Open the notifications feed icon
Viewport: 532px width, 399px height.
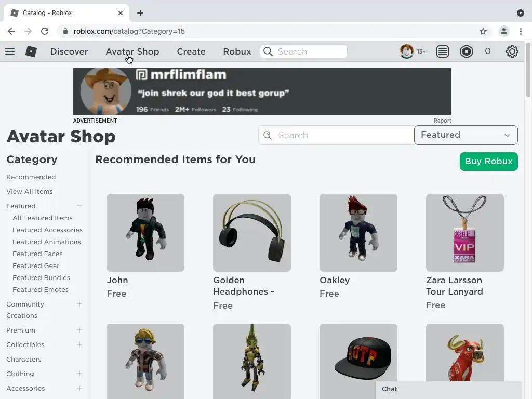[x=443, y=51]
